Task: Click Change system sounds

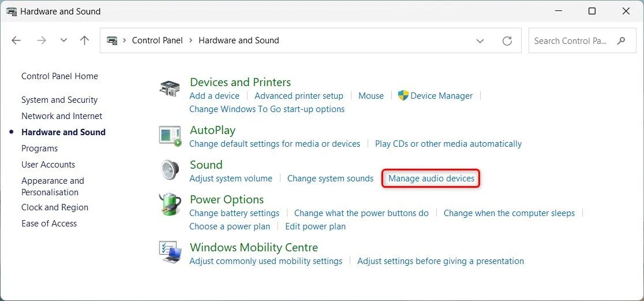Action: [331, 179]
